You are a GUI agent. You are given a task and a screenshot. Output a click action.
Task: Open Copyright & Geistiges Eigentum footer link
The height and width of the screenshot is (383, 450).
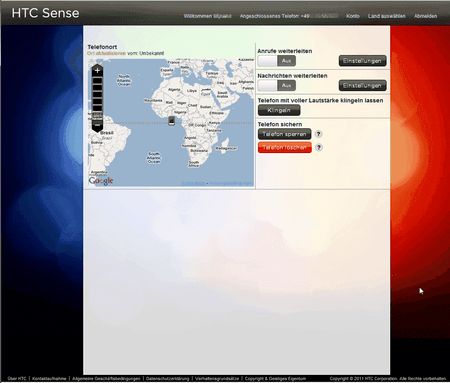pos(275,379)
